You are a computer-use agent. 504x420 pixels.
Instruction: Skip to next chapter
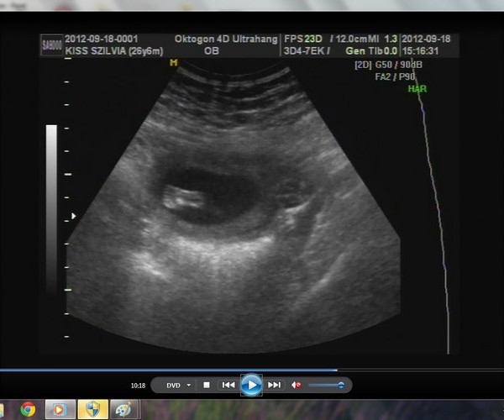274,385
